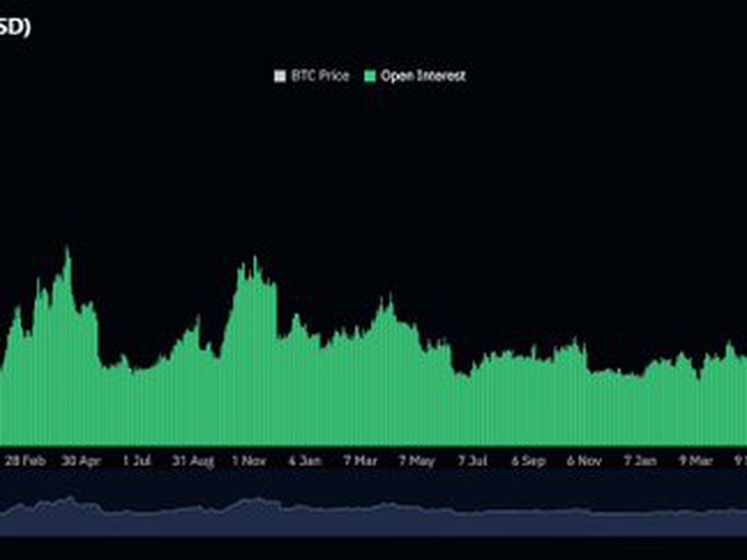Toggle the BTC Price series label
This screenshot has height=560, width=747.
click(318, 77)
